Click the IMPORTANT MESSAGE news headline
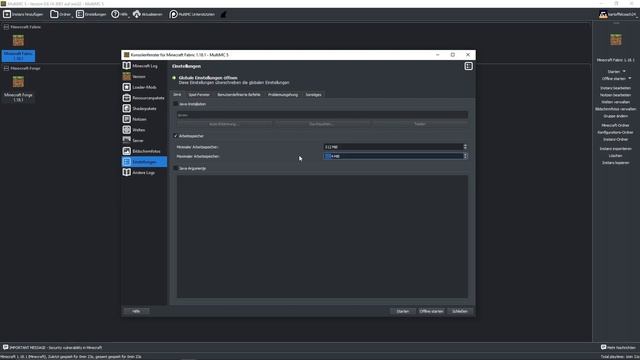This screenshot has height=360, width=640. pyautogui.click(x=56, y=348)
